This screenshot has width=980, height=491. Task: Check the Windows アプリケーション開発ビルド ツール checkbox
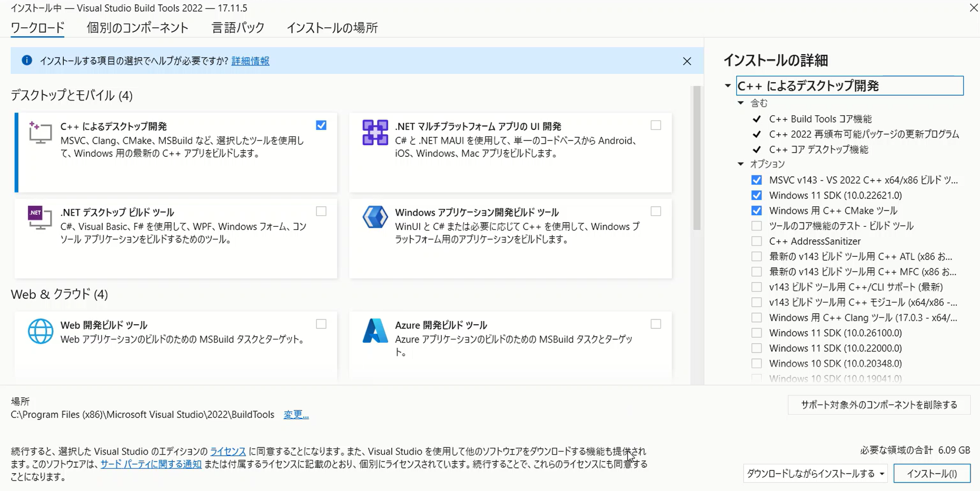pos(656,211)
